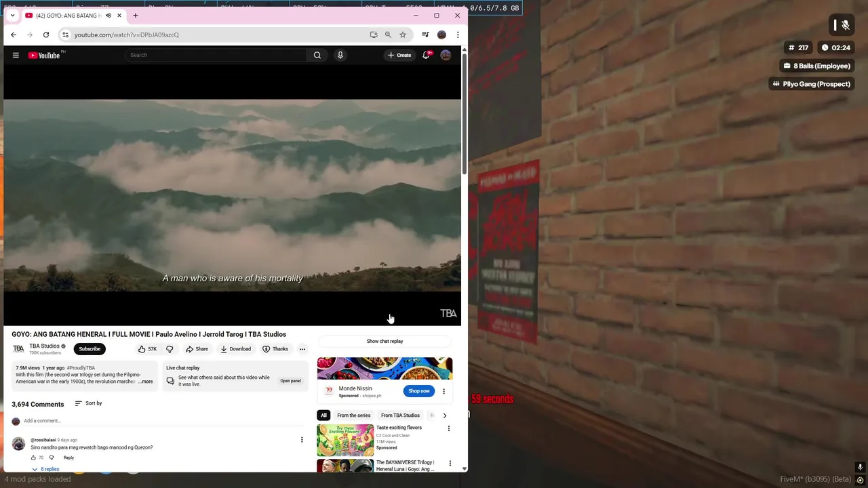Open Monde Nissin ad options menu

click(443, 391)
